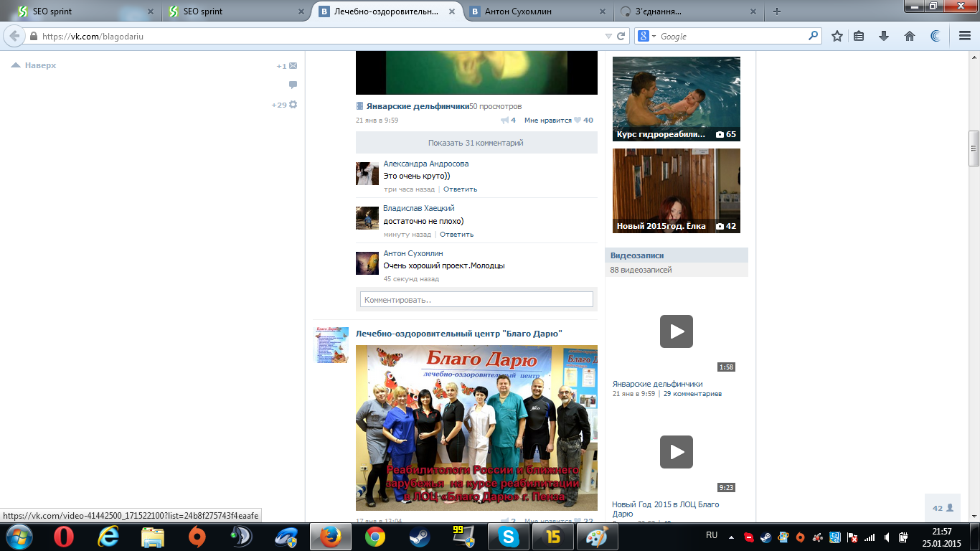This screenshot has width=980, height=551.
Task: Play the 1:58 Январские дельфинчики sidebar video
Action: 677,331
